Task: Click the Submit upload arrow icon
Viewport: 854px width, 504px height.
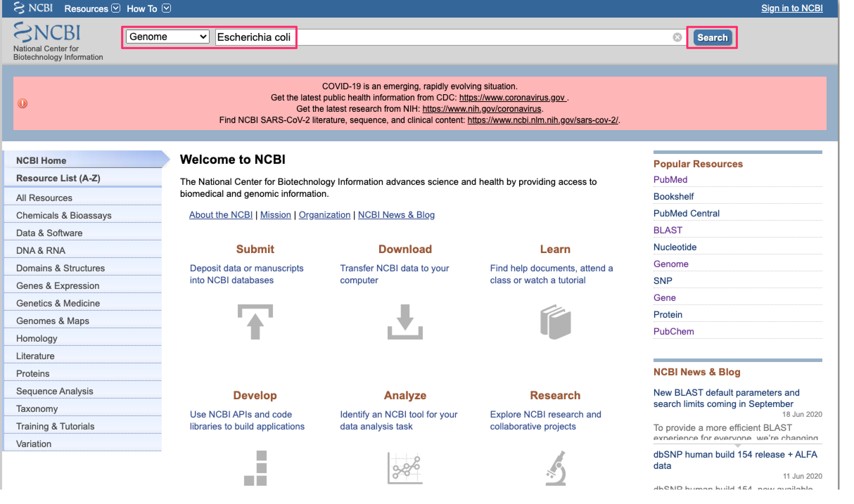Action: 255,322
